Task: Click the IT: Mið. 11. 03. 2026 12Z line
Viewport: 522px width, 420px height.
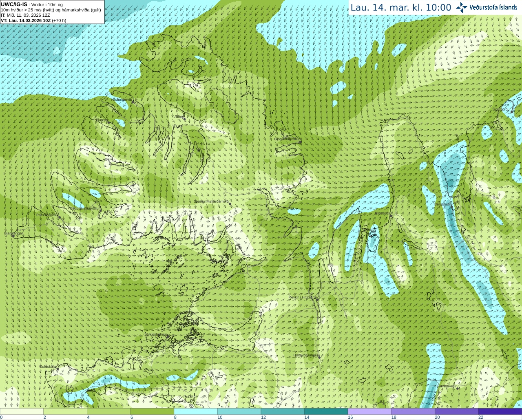Action: pyautogui.click(x=25, y=15)
